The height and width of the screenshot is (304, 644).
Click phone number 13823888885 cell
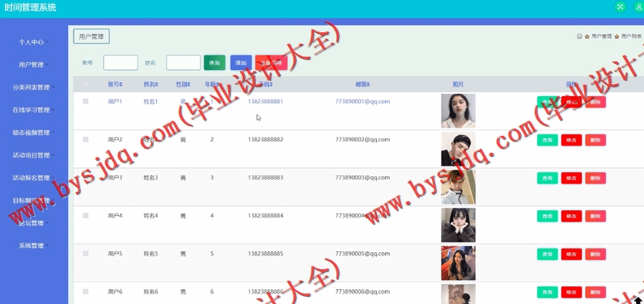tap(265, 254)
